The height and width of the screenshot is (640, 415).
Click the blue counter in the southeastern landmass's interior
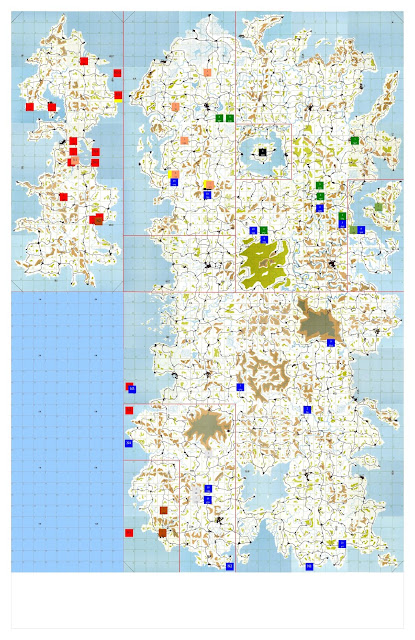point(307,410)
